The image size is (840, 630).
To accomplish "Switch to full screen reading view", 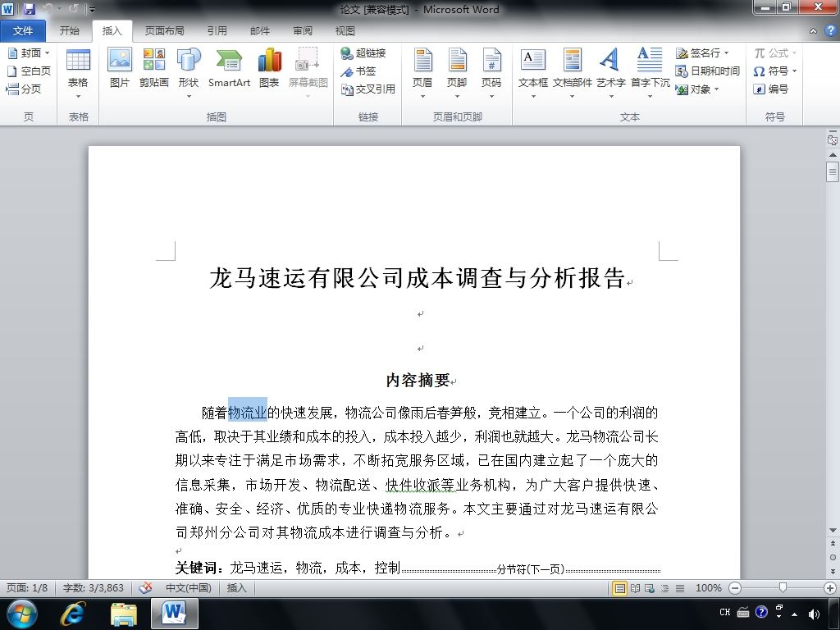I will 635,588.
